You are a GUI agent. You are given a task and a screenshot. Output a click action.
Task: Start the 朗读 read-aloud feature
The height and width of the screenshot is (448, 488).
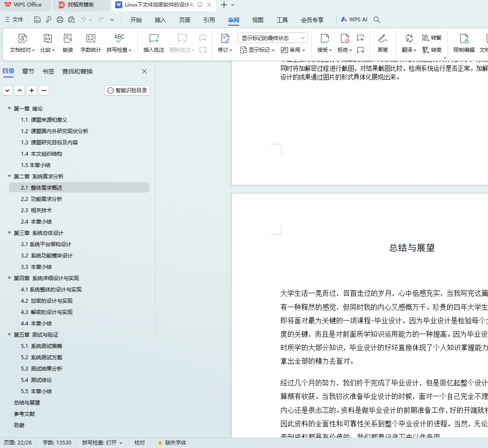tap(68, 43)
